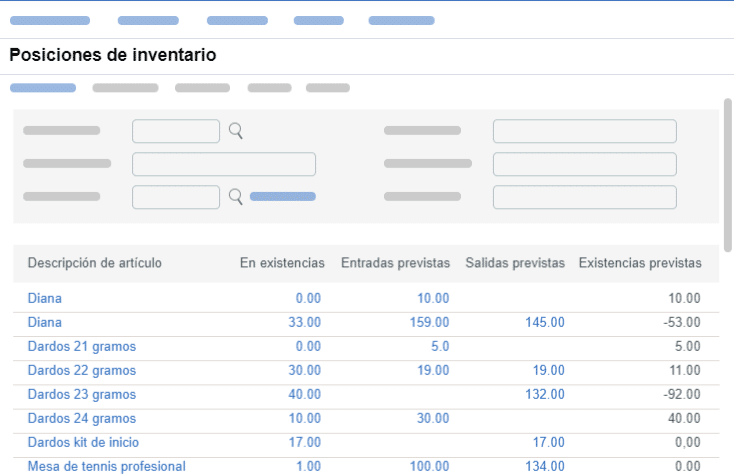This screenshot has width=734, height=476.
Task: Open the Dardos 22 gramos item
Action: [82, 370]
